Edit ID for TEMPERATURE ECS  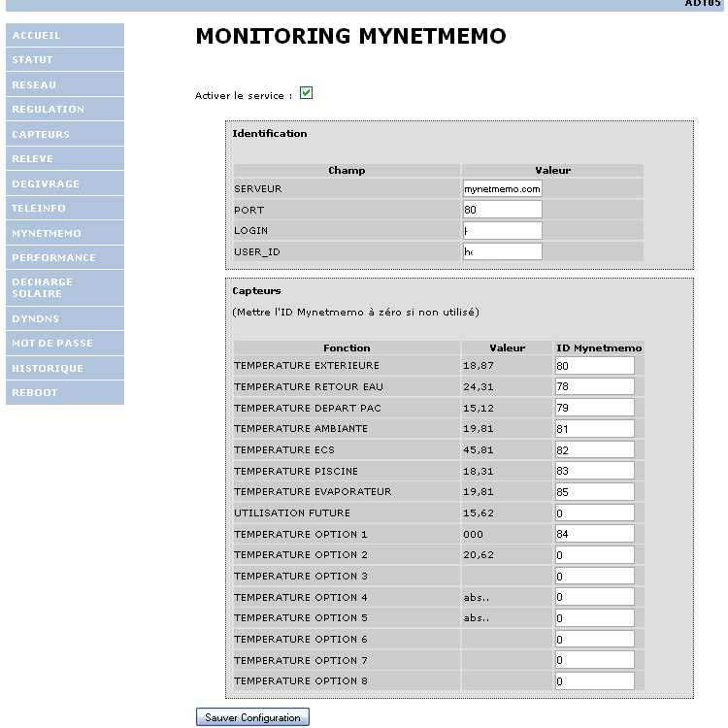(595, 449)
